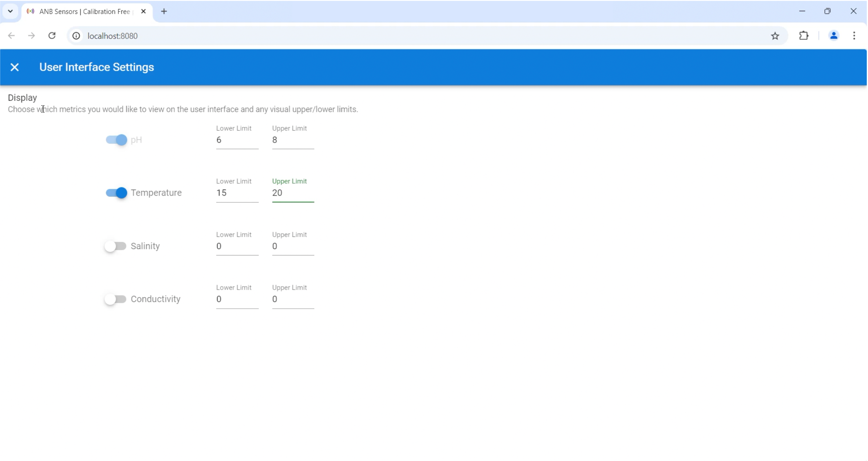View site information icon in address bar
This screenshot has height=461, width=868.
tap(77, 36)
